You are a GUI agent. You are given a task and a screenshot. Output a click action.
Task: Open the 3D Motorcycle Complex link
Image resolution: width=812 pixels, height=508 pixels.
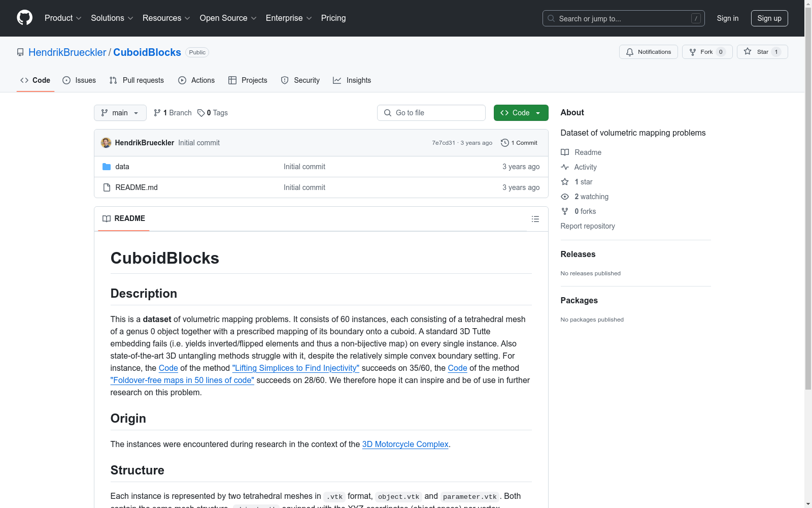(405, 444)
